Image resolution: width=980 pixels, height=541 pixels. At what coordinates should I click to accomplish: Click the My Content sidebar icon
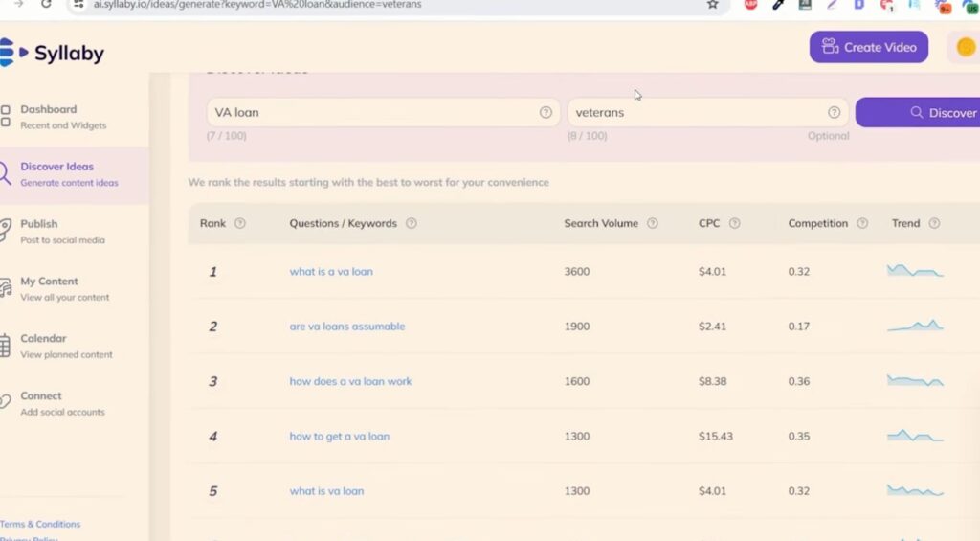click(5, 287)
